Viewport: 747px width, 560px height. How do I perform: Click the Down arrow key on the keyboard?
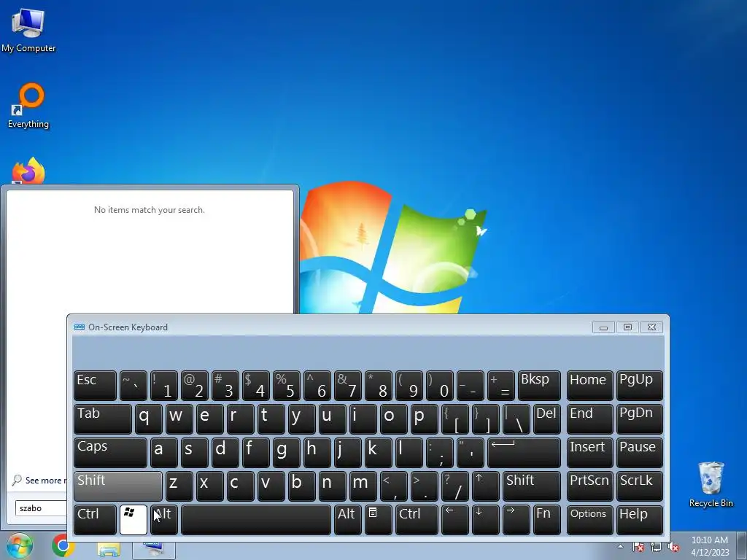(x=485, y=519)
